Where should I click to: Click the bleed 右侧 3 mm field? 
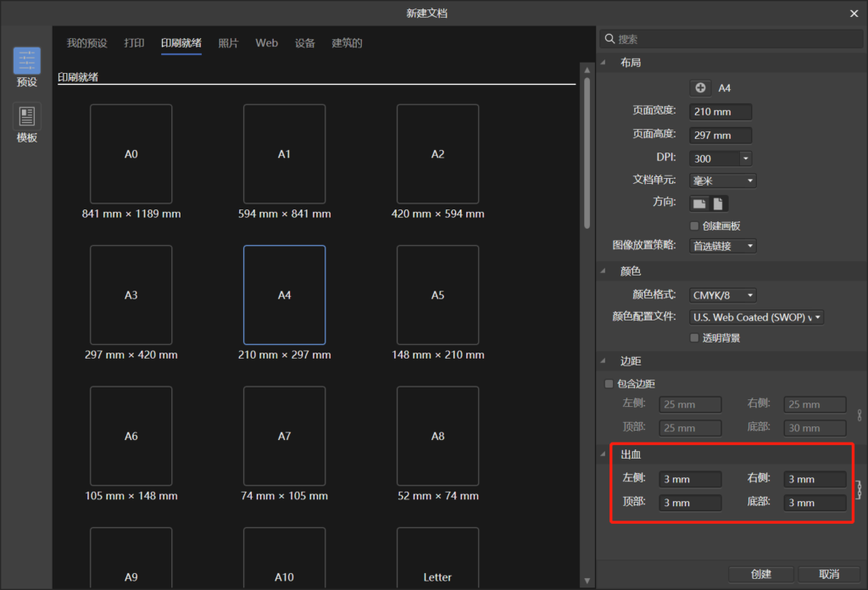(815, 479)
